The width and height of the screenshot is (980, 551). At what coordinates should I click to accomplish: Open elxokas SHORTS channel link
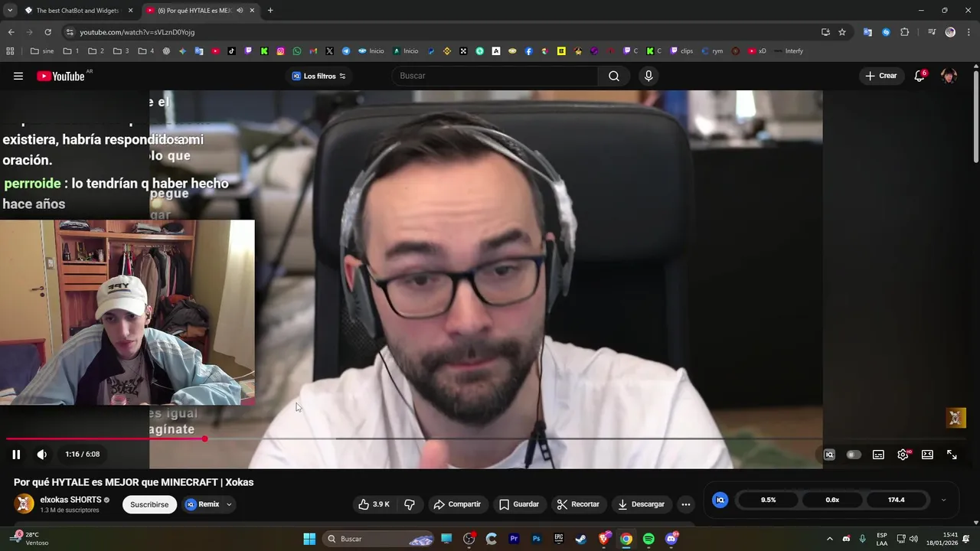(x=70, y=500)
